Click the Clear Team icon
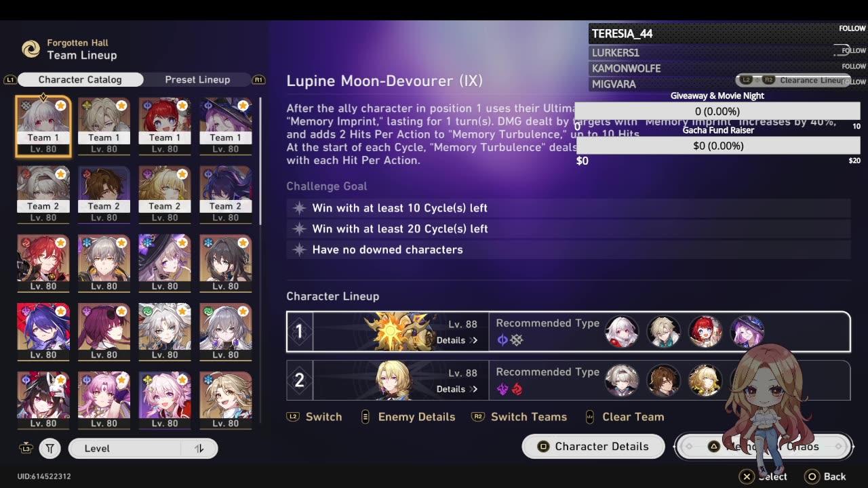The height and width of the screenshot is (488, 868). [589, 417]
